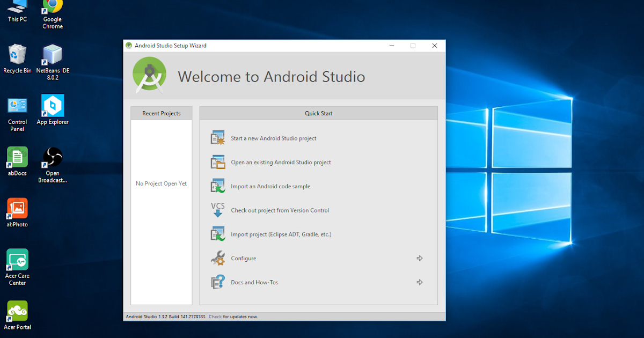Viewport: 644px width, 338px height.
Task: Click Check for updates now link
Action: 214,317
